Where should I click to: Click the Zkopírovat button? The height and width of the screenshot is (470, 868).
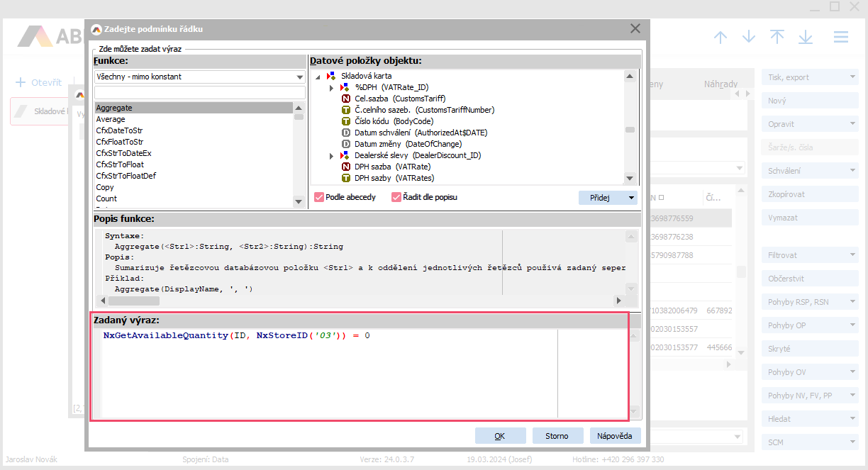click(x=811, y=194)
